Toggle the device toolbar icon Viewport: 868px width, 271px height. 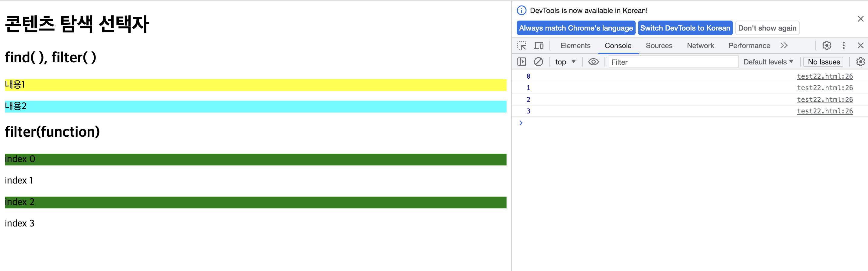(x=539, y=45)
